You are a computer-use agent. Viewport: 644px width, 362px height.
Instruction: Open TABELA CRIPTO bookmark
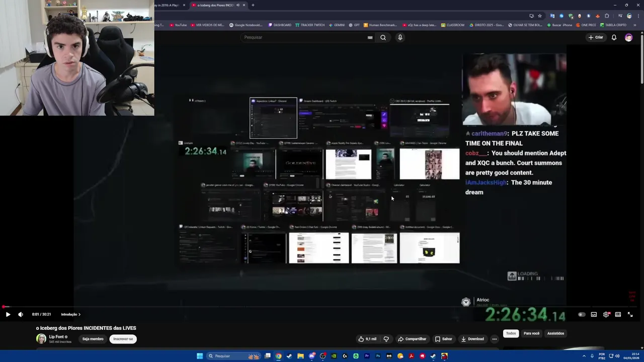[613, 25]
